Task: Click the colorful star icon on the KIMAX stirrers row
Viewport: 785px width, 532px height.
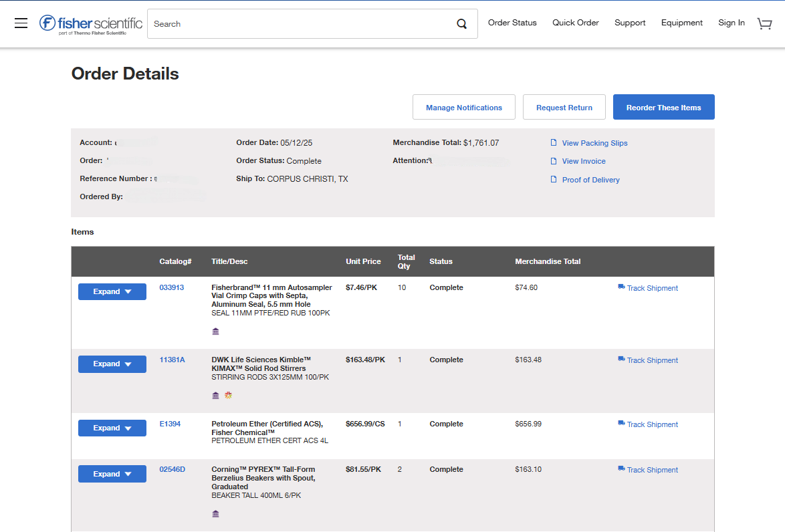Action: pos(228,395)
